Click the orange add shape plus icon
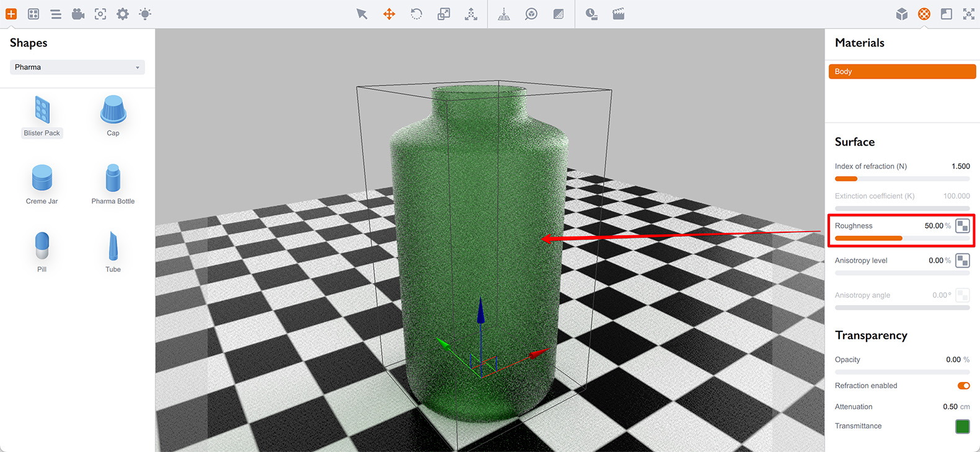 pos(11,14)
